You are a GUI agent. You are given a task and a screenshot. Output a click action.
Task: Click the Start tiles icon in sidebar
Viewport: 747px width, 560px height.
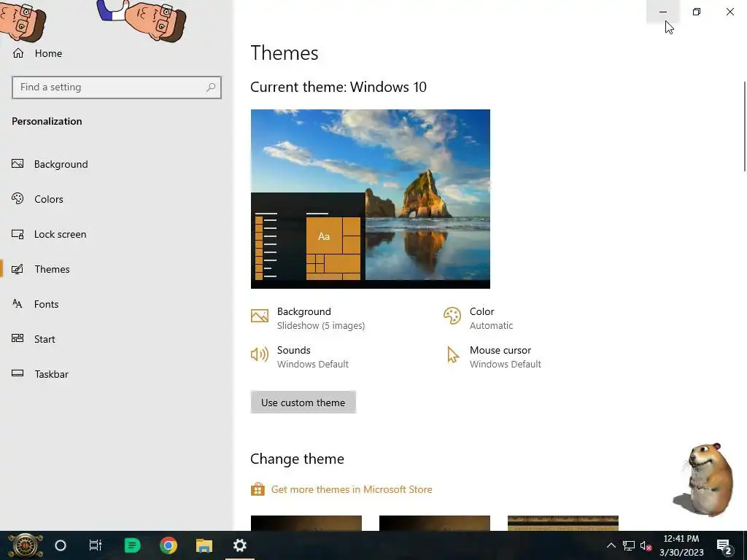18,338
